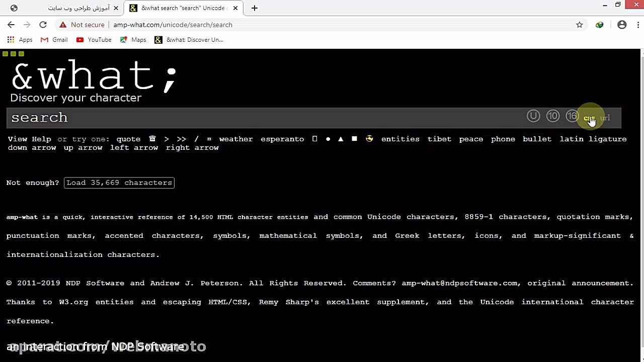
Task: Close the Persian-titled first tab
Action: pyautogui.click(x=116, y=8)
